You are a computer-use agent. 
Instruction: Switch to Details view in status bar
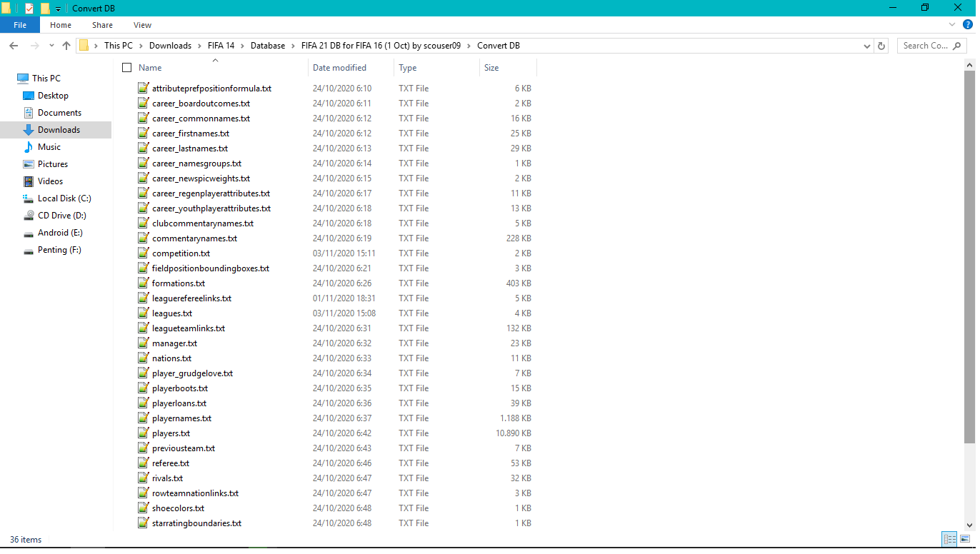(949, 540)
